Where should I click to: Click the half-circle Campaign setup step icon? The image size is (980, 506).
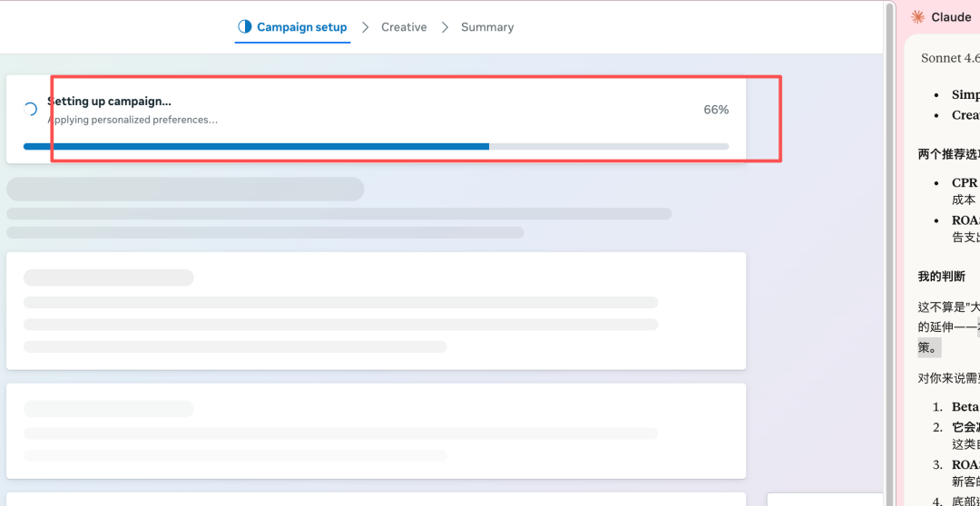[245, 27]
